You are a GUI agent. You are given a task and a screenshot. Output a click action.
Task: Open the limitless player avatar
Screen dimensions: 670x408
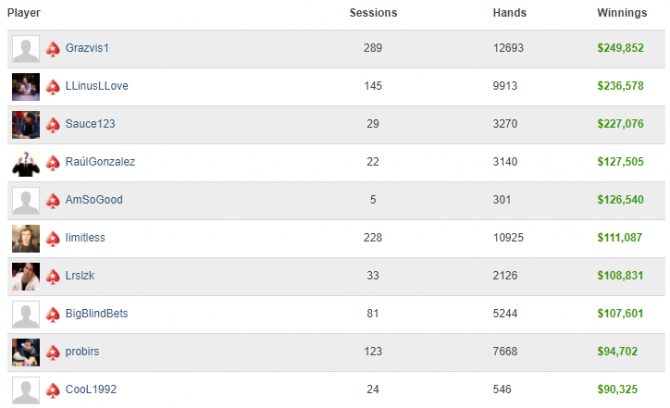pyautogui.click(x=26, y=238)
